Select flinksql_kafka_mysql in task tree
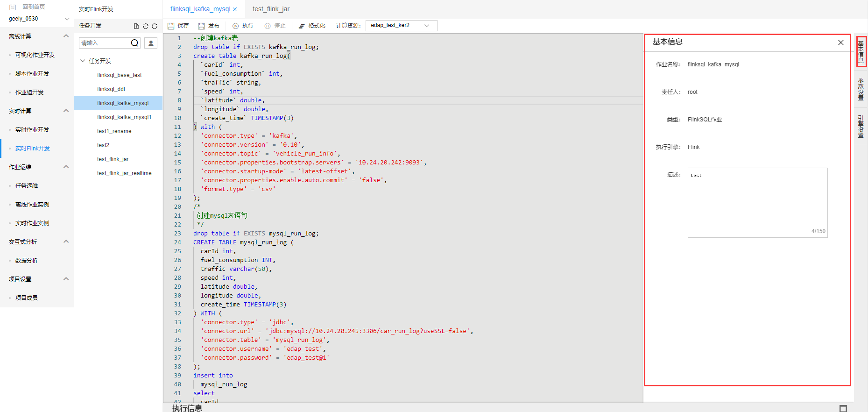Screen dimensions: 868x412 click(123, 103)
